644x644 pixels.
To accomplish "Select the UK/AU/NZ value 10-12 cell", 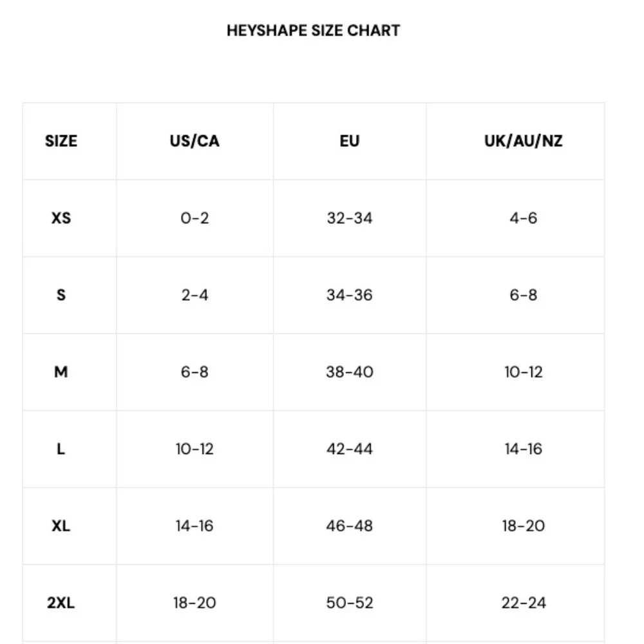I will click(523, 372).
